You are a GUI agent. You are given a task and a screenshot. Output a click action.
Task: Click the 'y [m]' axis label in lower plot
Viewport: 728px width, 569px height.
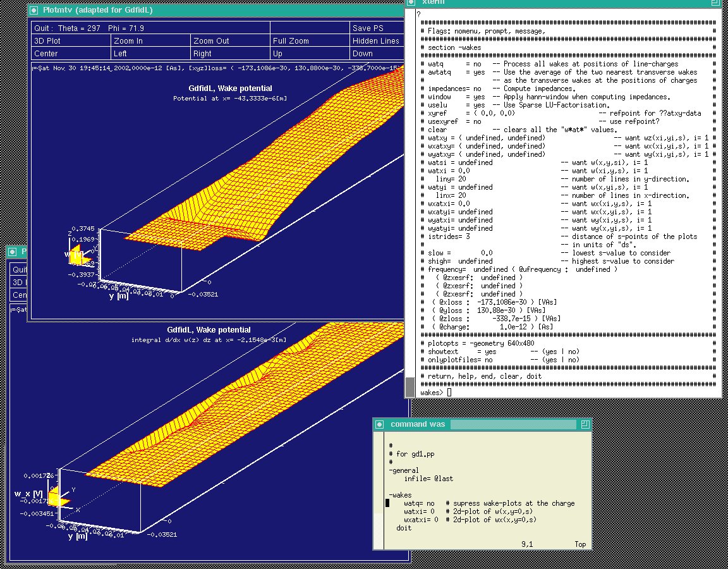click(78, 536)
